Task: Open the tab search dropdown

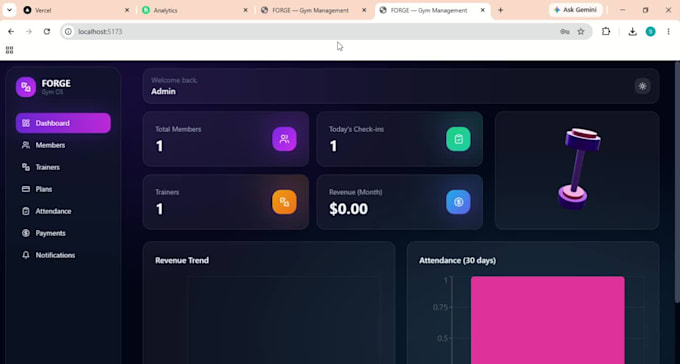Action: pos(9,10)
